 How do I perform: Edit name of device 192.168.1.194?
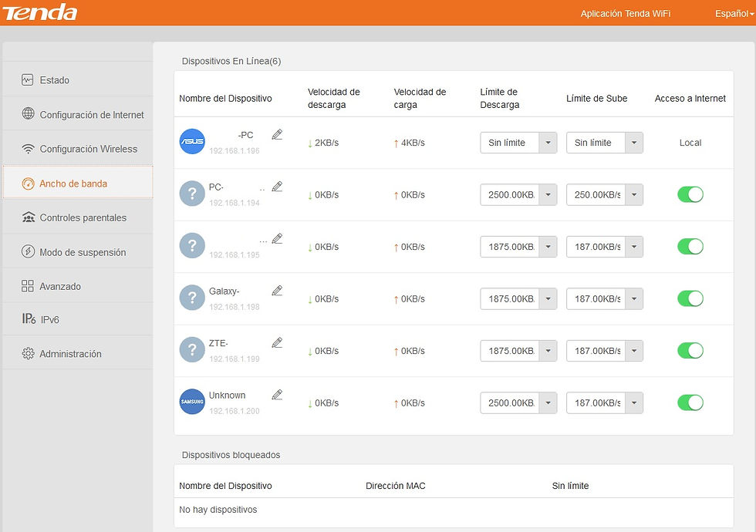pos(277,187)
